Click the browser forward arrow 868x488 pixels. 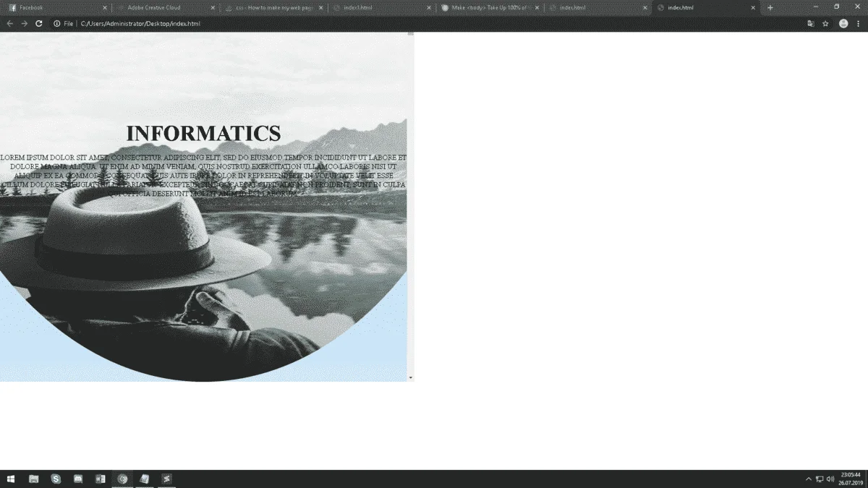[x=25, y=24]
